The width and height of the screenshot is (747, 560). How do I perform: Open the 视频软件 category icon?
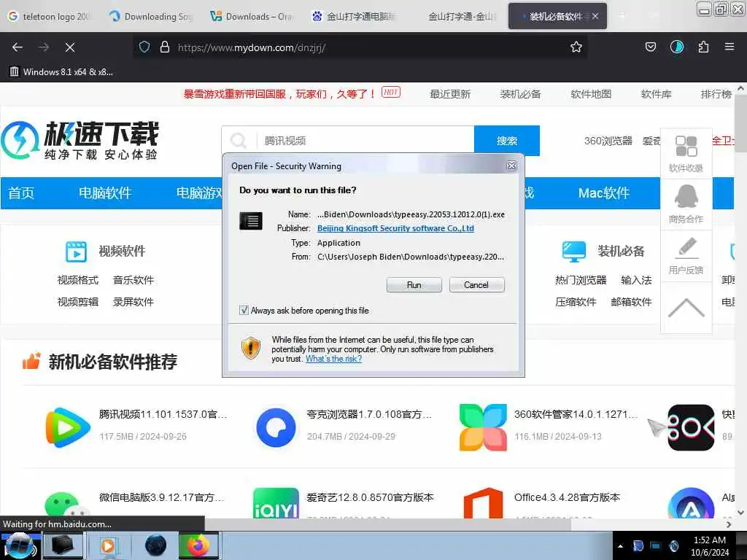click(x=76, y=252)
